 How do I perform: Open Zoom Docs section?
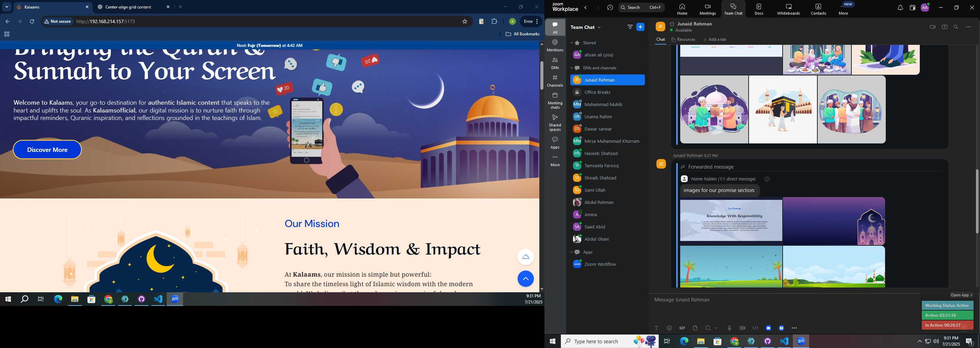pyautogui.click(x=759, y=10)
